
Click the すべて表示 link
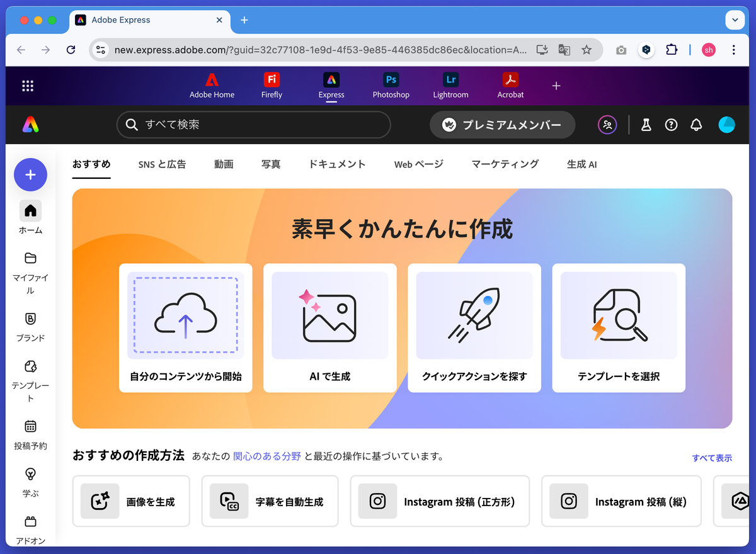712,458
